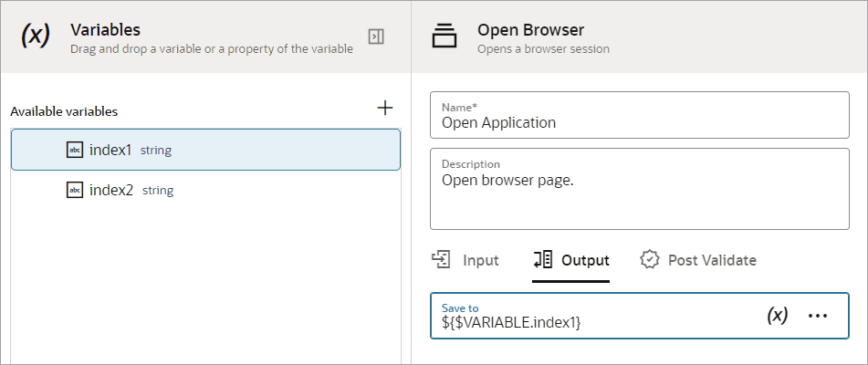Click the string type label of index2
The image size is (868, 365).
(x=158, y=190)
